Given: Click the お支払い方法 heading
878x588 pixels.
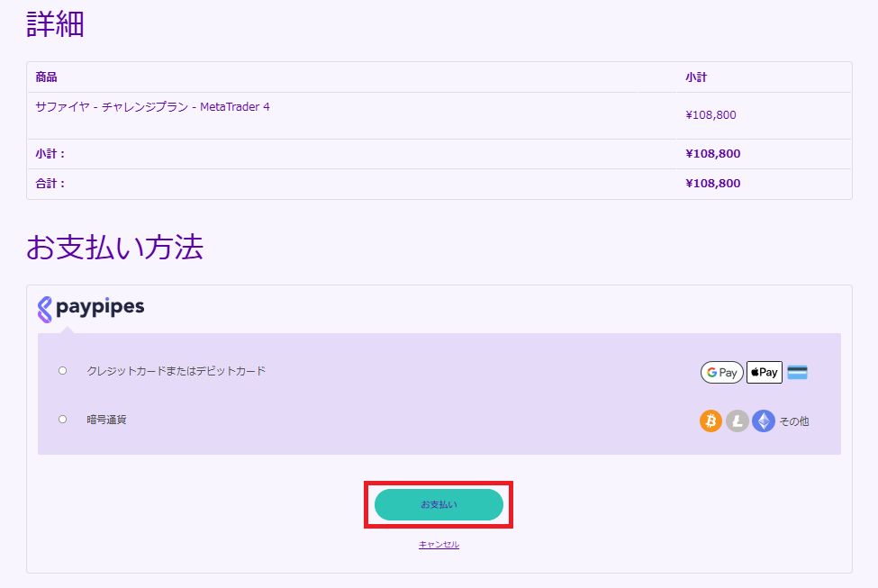Looking at the screenshot, I should 114,247.
